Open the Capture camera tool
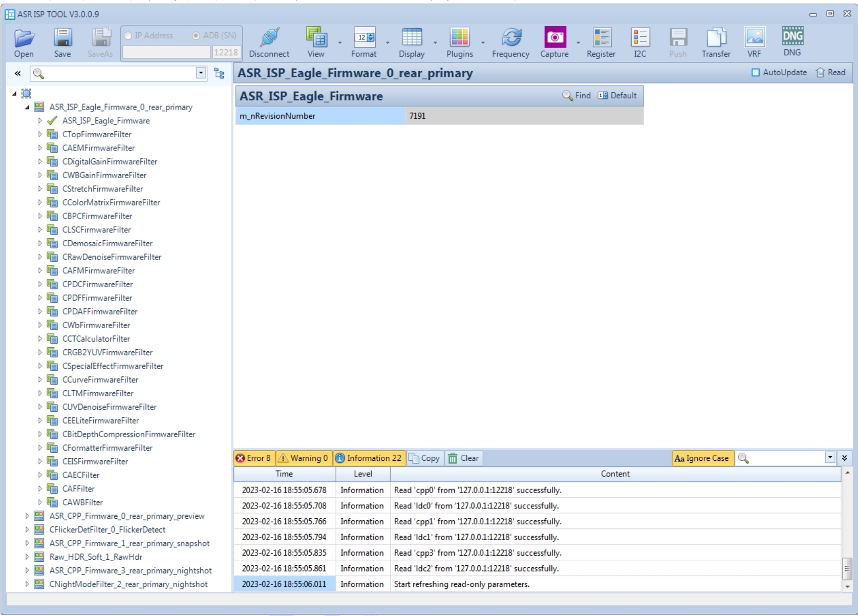Screen dimensions: 858x616 554,38
